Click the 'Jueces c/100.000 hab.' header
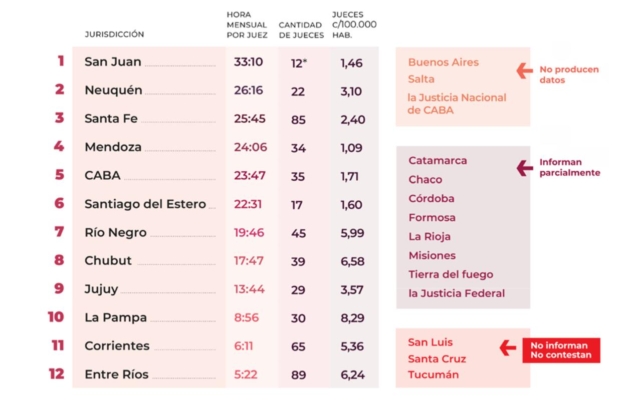The height and width of the screenshot is (400, 640). pos(354,24)
